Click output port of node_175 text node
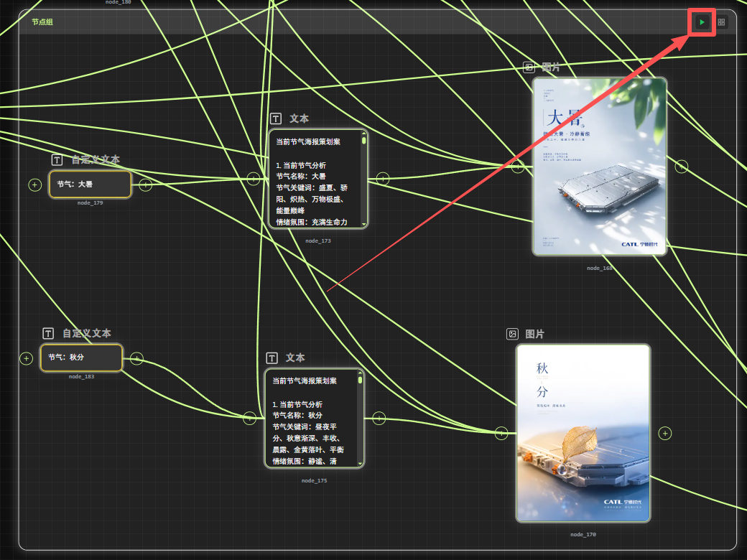747x560 pixels. [379, 419]
